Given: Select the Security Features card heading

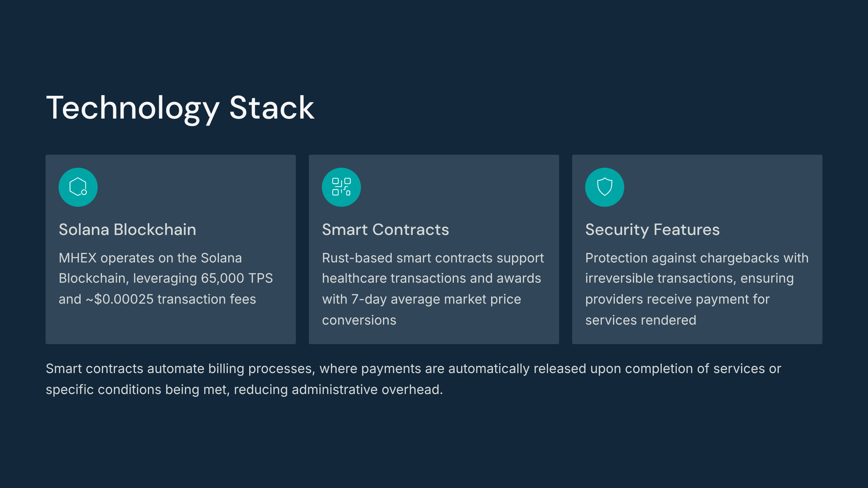Looking at the screenshot, I should pos(652,230).
